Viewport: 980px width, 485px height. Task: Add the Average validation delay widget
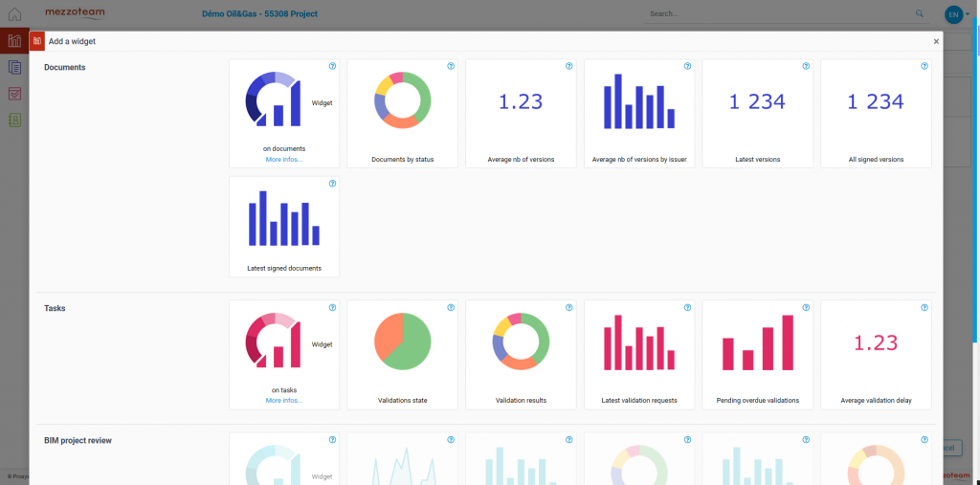[x=877, y=355]
